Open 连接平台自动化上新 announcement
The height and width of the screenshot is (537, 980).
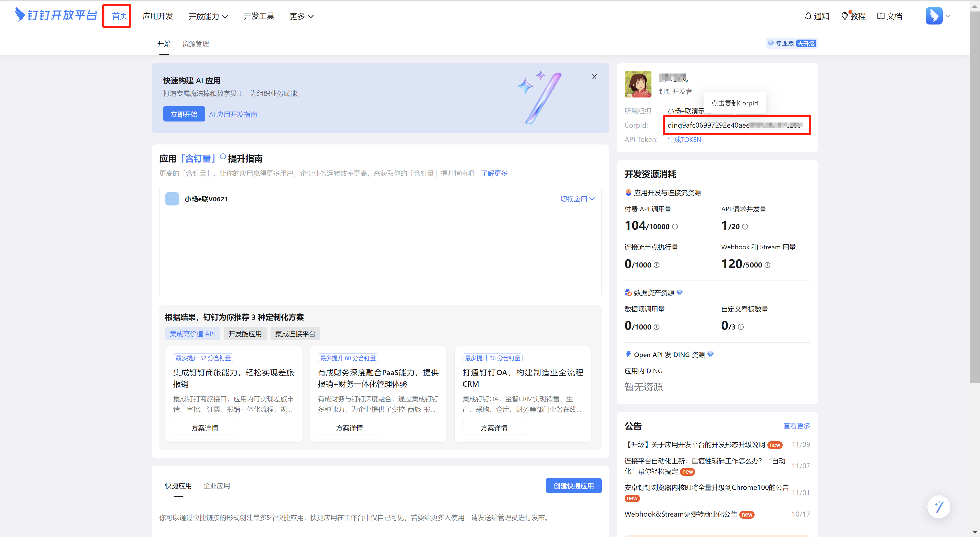[x=705, y=466]
